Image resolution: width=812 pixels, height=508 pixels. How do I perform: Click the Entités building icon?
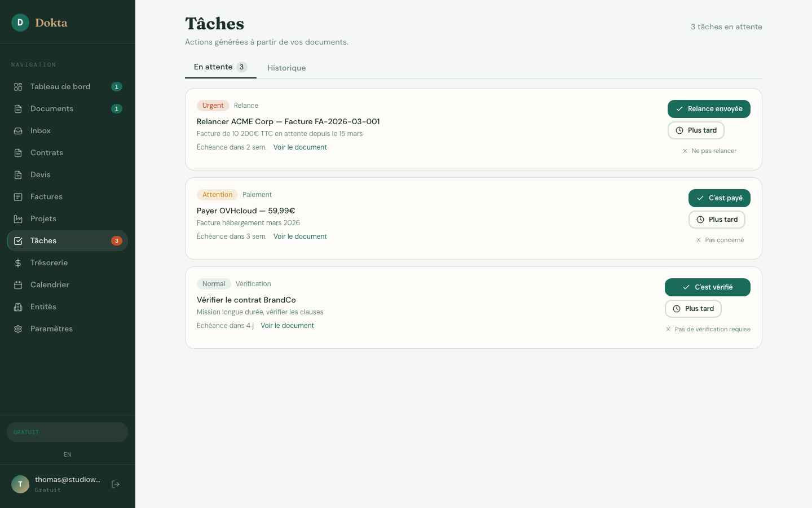18,307
